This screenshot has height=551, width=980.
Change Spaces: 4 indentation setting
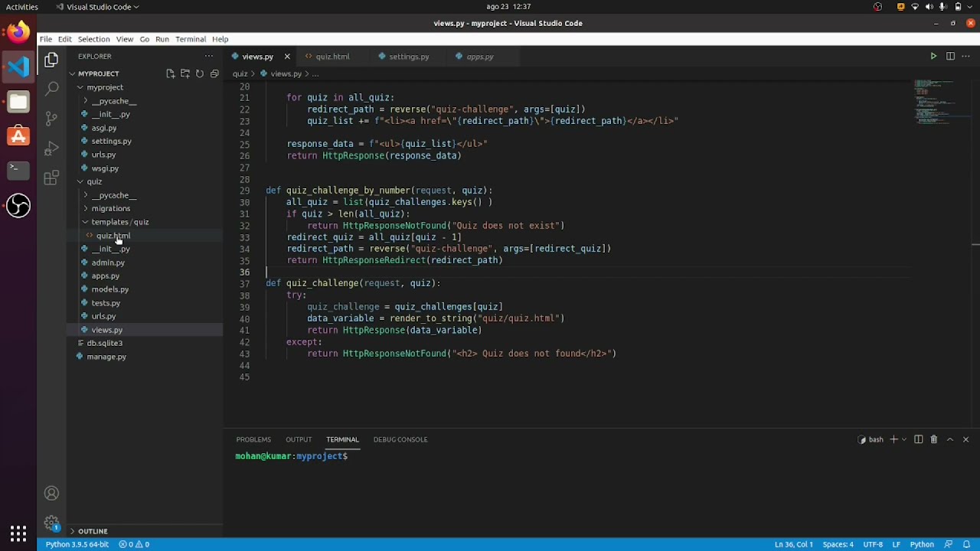coord(838,544)
